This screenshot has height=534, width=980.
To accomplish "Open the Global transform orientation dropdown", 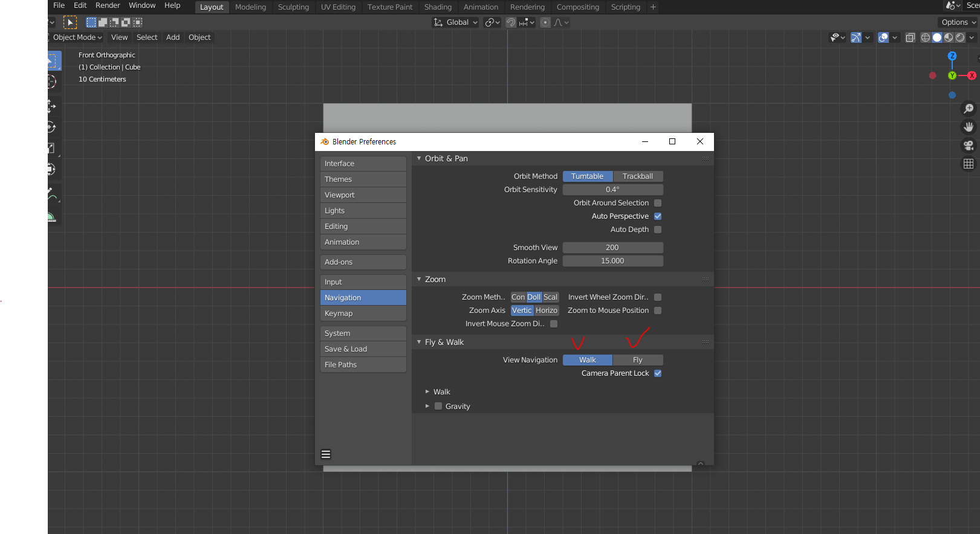I will click(x=456, y=22).
